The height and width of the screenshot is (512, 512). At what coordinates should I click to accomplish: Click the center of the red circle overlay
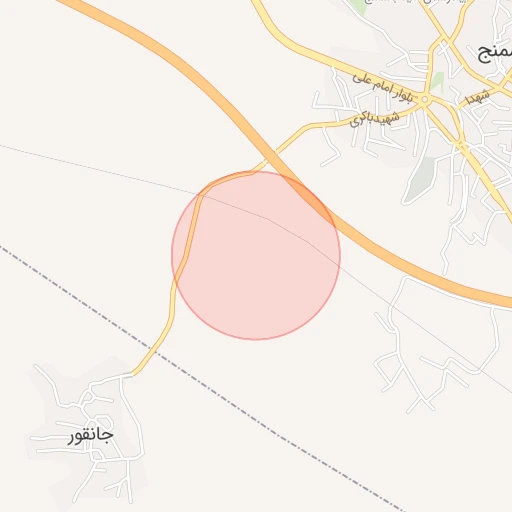point(256,255)
